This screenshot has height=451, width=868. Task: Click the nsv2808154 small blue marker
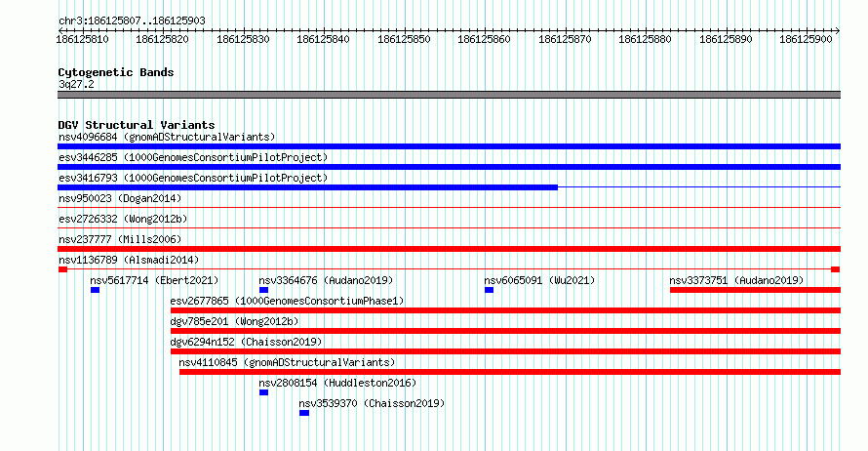tap(263, 392)
